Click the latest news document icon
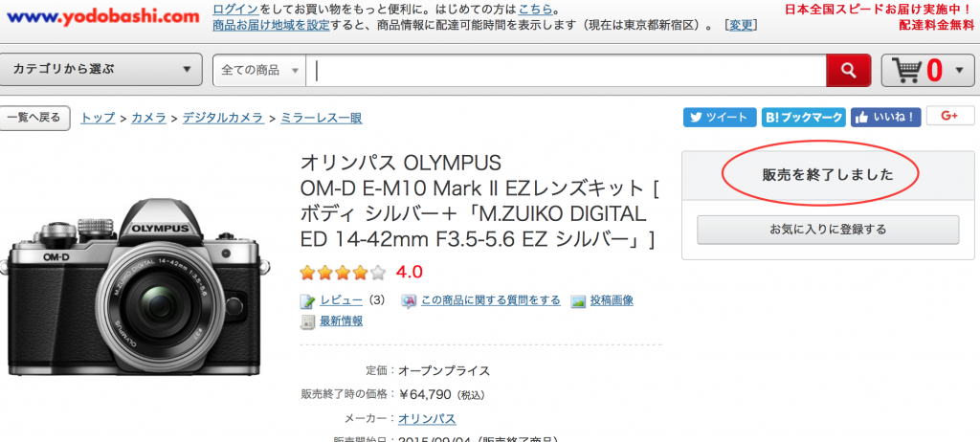980x442 pixels. click(x=307, y=322)
